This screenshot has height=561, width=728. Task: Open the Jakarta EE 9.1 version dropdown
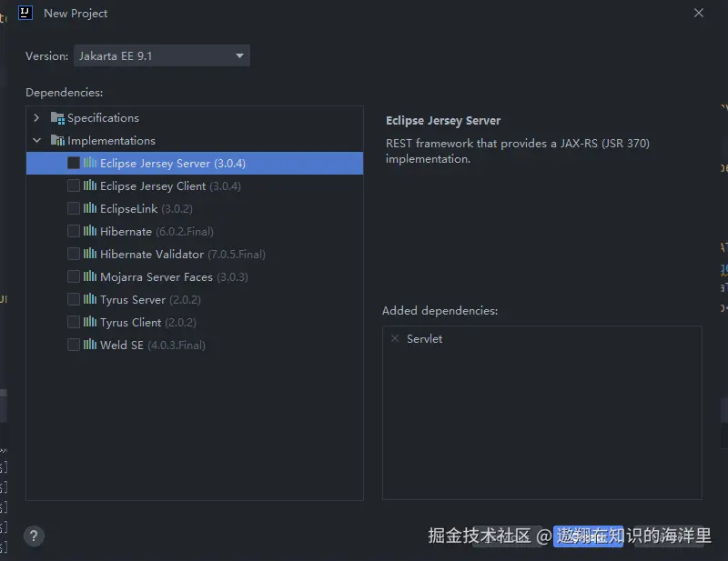[162, 55]
